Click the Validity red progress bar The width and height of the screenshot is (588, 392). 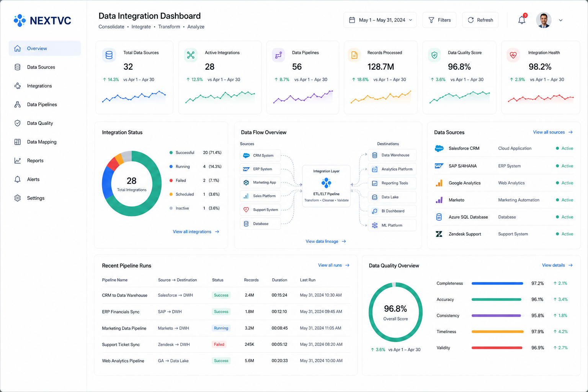(x=497, y=348)
